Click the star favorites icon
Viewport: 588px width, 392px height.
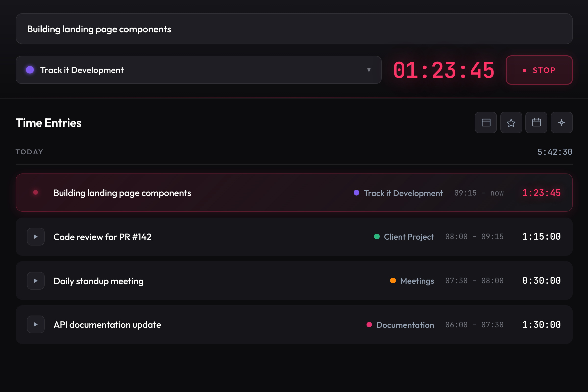[511, 122]
